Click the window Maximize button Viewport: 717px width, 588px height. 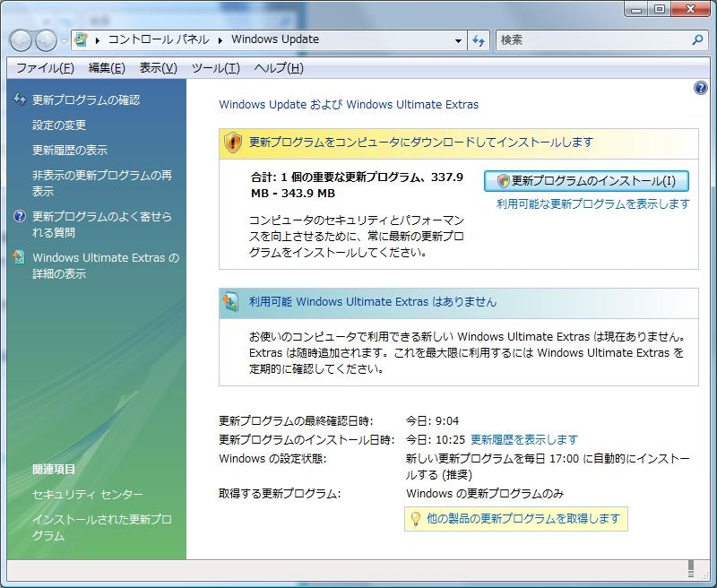coord(660,9)
